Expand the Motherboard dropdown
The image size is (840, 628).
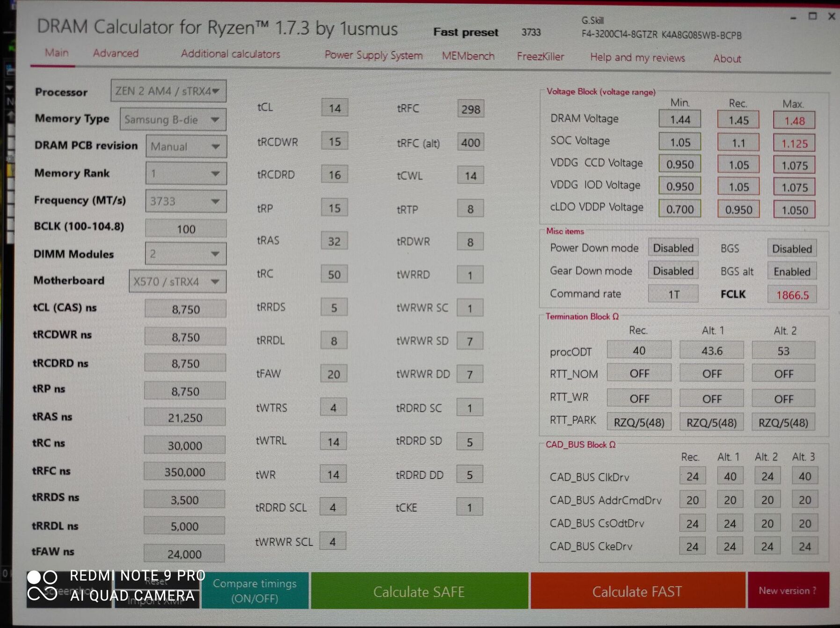[x=177, y=282]
